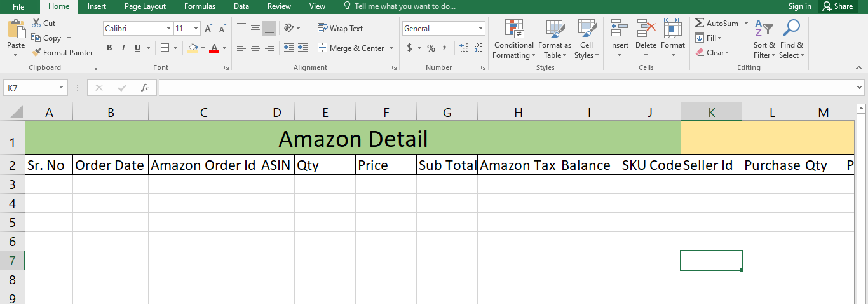The width and height of the screenshot is (868, 304).
Task: Select the Amazon Detail merged header cell
Action: tap(353, 139)
